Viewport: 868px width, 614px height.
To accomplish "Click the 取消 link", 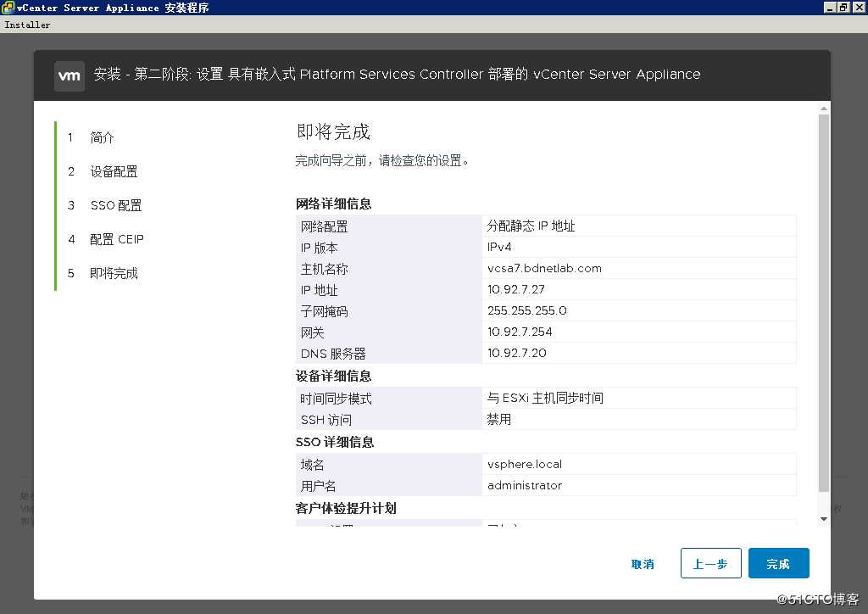I will 643,564.
